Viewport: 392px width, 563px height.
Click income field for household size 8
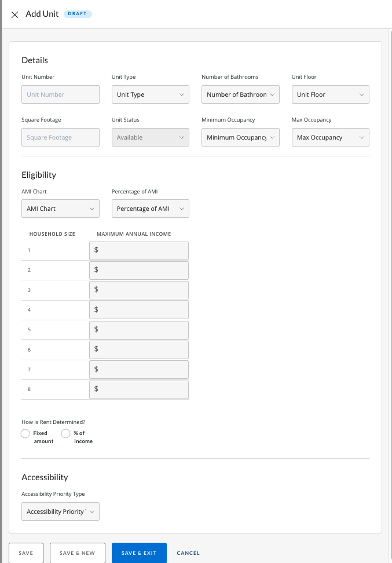tap(139, 390)
